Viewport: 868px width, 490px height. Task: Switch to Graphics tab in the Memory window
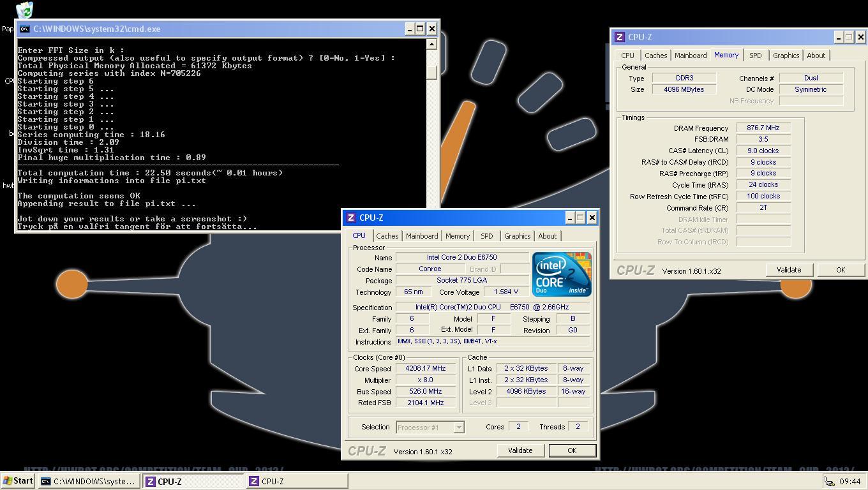[x=786, y=56]
